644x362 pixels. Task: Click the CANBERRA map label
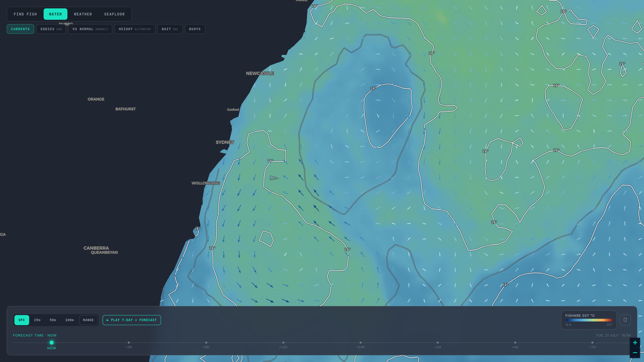click(x=96, y=248)
